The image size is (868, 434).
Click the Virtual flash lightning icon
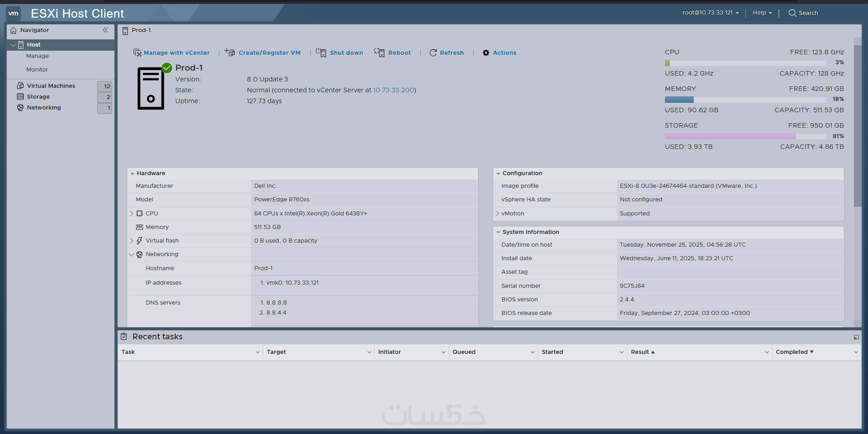pos(139,241)
